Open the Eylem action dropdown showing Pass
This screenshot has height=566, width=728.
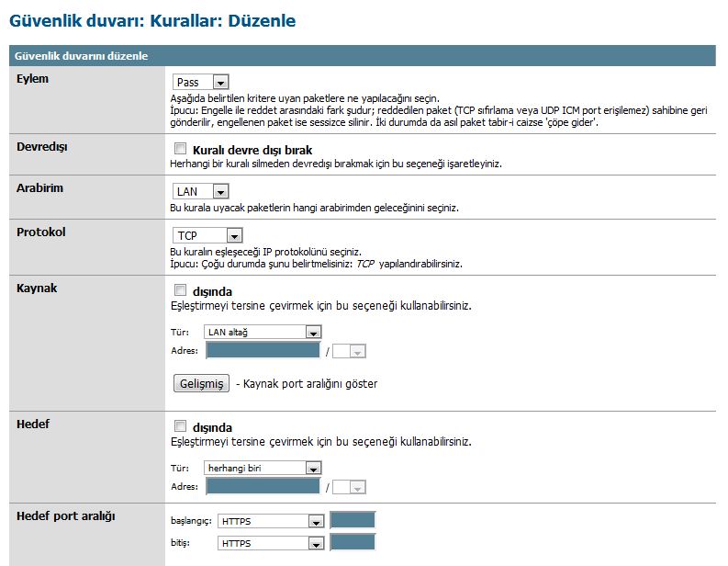[x=200, y=83]
